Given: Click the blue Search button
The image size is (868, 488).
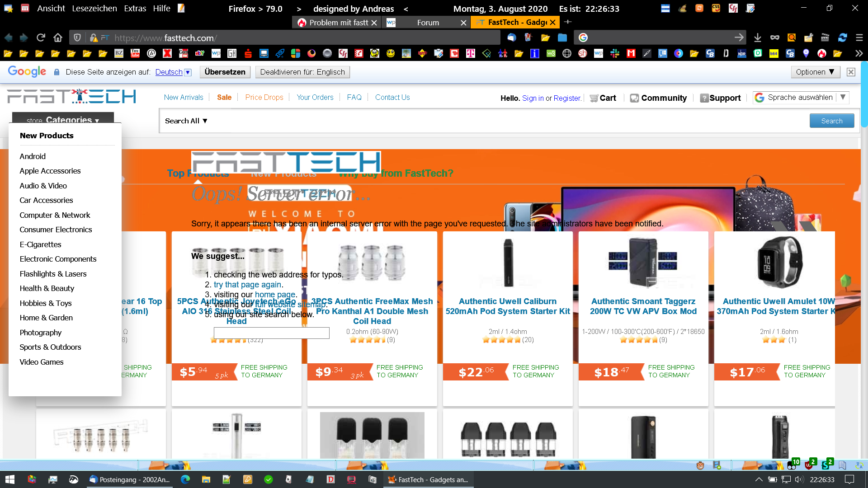Looking at the screenshot, I should click(x=831, y=121).
